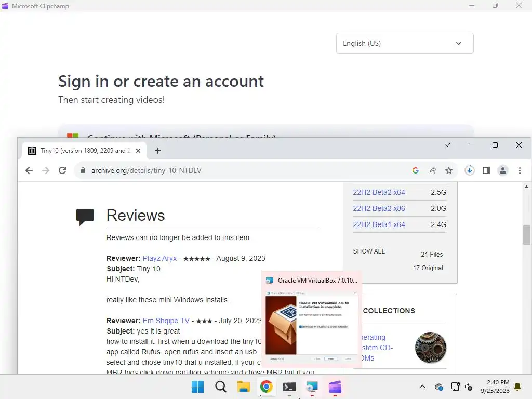The height and width of the screenshot is (399, 532).
Task: Click the COLLECTIONS heading
Action: 389,311
